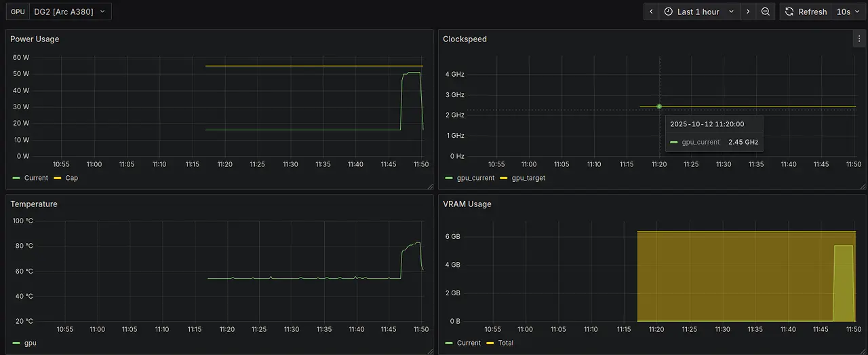Image resolution: width=868 pixels, height=355 pixels.
Task: Toggle Total series in VRAM Usage legend
Action: coord(505,343)
